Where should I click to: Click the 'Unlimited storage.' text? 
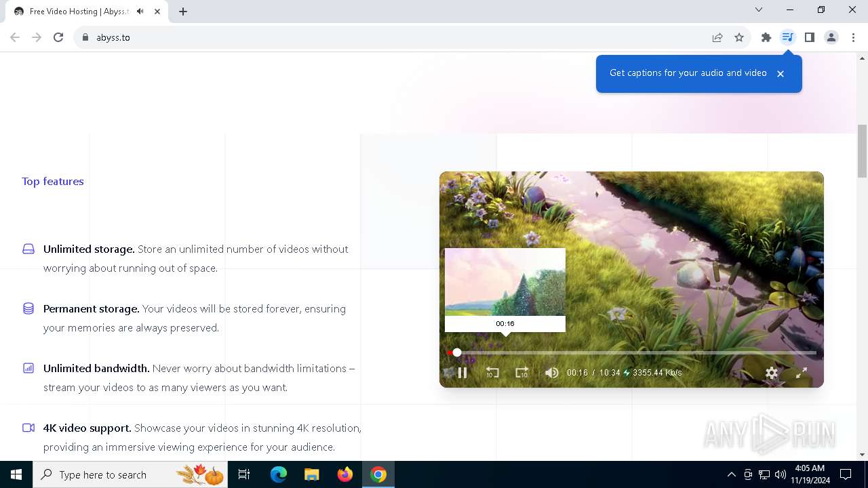click(x=89, y=249)
